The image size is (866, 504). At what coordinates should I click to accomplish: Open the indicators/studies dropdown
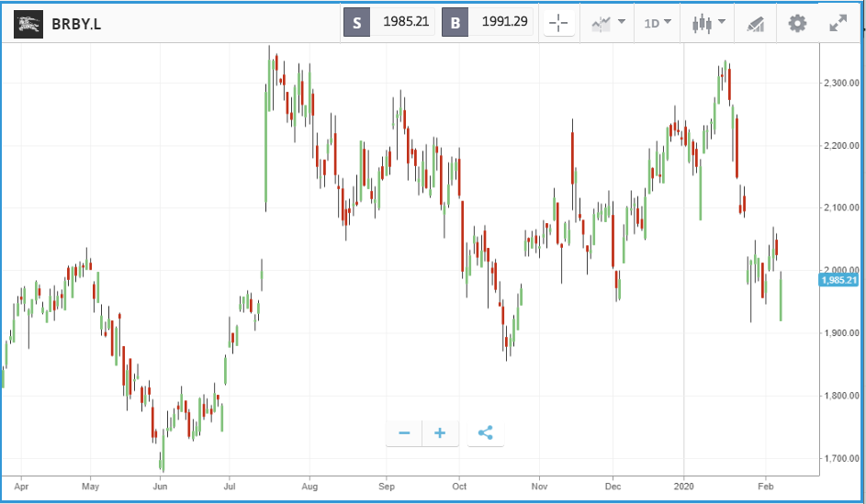point(608,23)
